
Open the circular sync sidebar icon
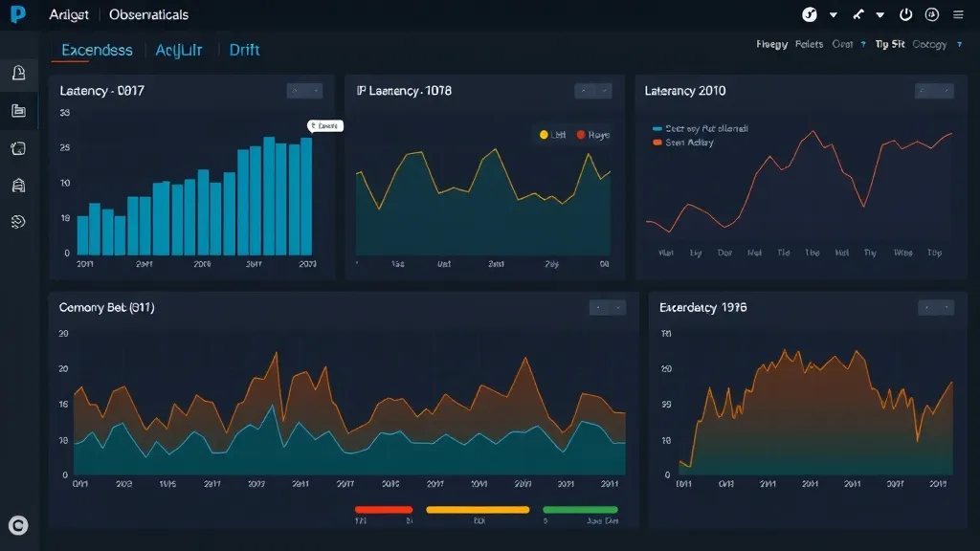click(19, 221)
